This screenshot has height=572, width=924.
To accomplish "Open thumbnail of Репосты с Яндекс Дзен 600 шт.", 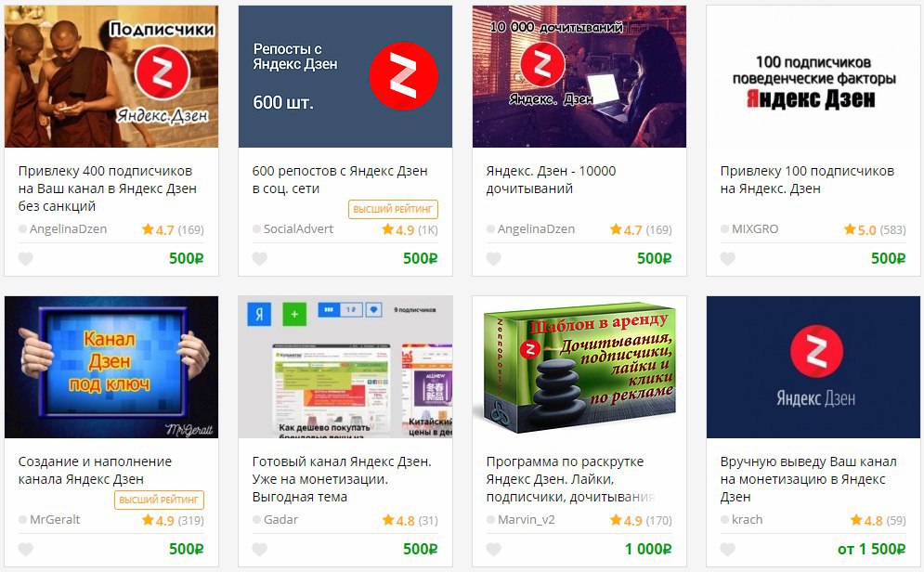I will [345, 76].
